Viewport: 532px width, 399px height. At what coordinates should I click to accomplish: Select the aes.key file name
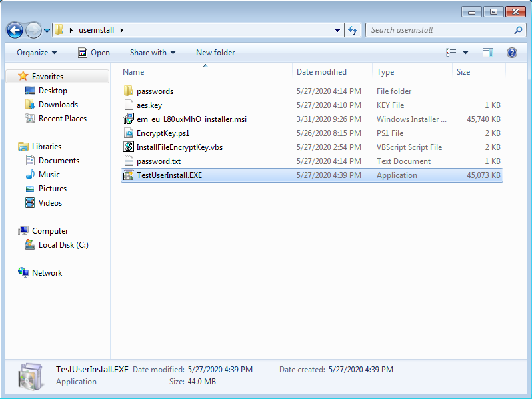pos(149,105)
